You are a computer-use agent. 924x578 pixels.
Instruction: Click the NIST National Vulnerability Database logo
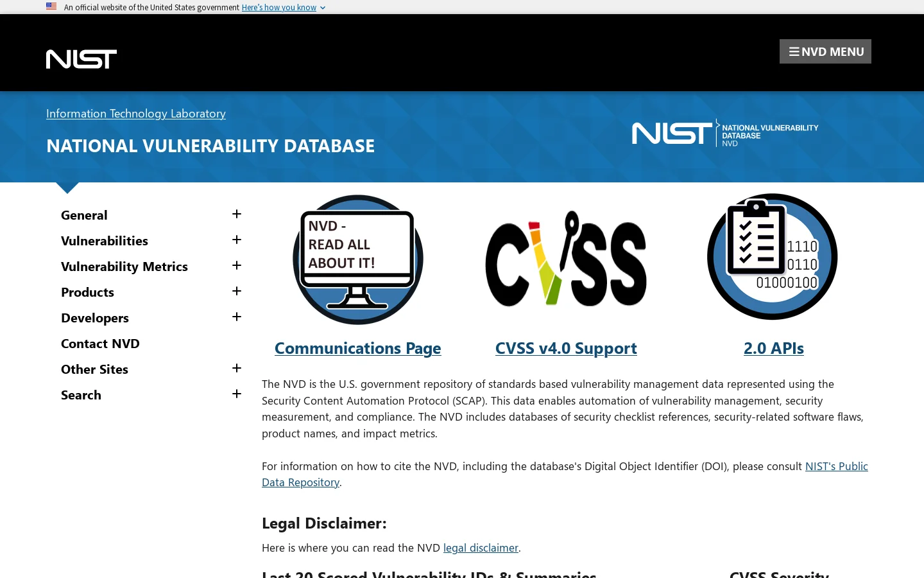point(725,133)
